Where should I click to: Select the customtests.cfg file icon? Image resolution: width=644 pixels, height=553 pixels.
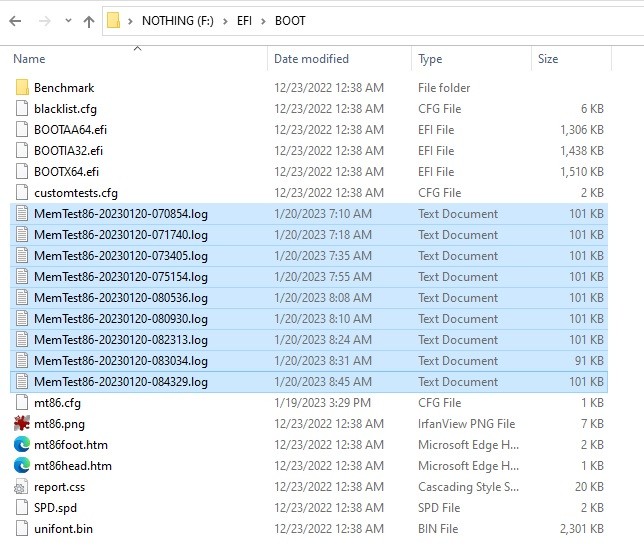pos(22,192)
